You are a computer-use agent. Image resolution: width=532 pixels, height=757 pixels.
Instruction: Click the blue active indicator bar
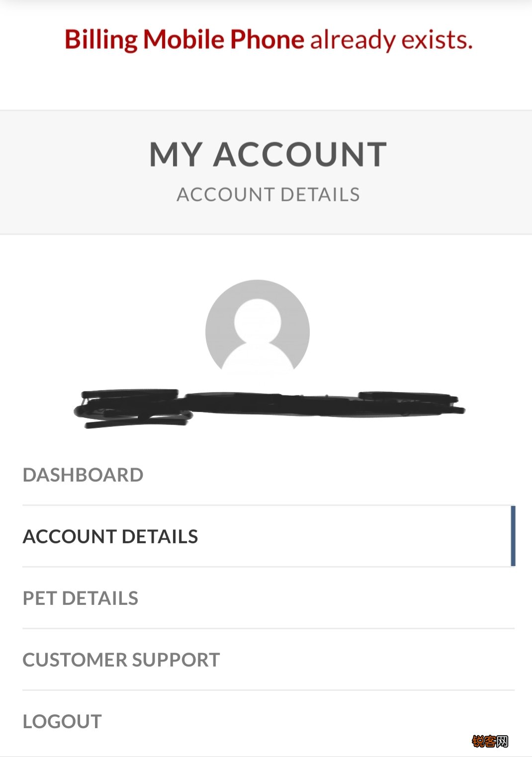513,536
